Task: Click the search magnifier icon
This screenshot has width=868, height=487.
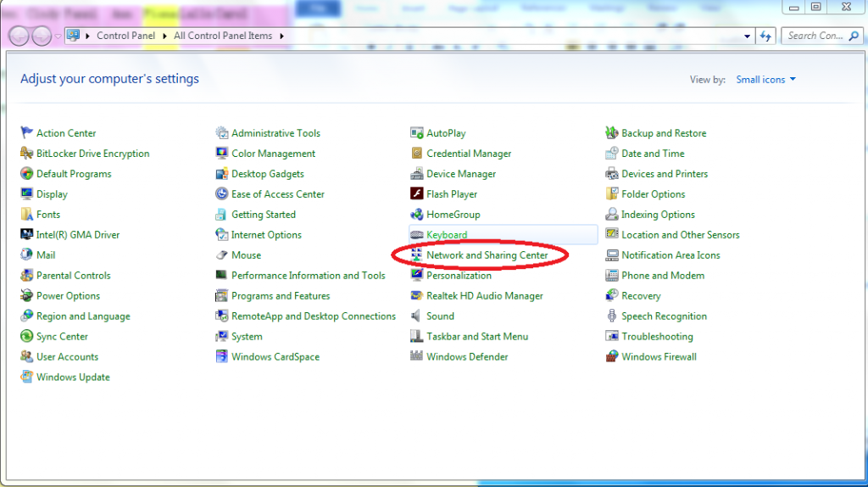Action: pos(854,36)
